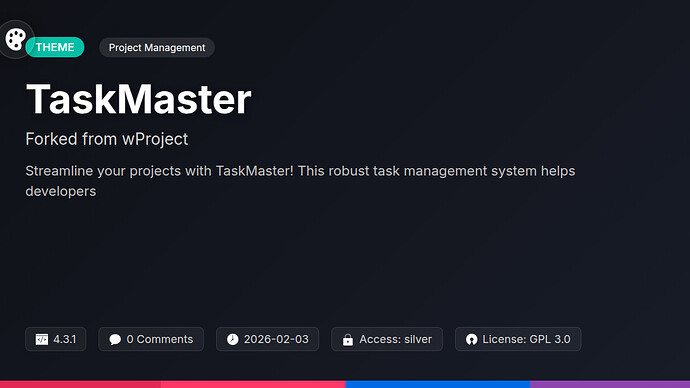Click the TaskMaster title
Viewport: 690px width, 388px height.
tap(139, 99)
